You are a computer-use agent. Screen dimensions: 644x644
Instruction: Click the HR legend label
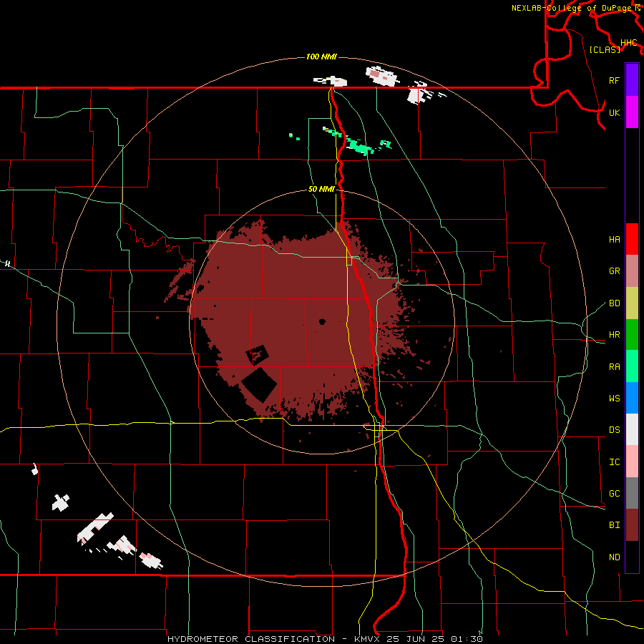click(x=614, y=335)
